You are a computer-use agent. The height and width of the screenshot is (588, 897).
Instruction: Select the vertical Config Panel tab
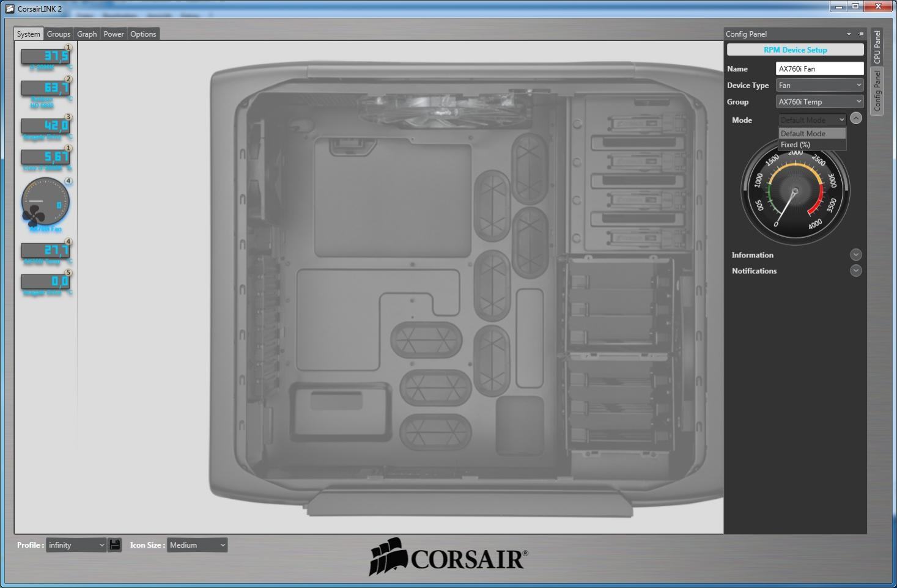tap(877, 90)
